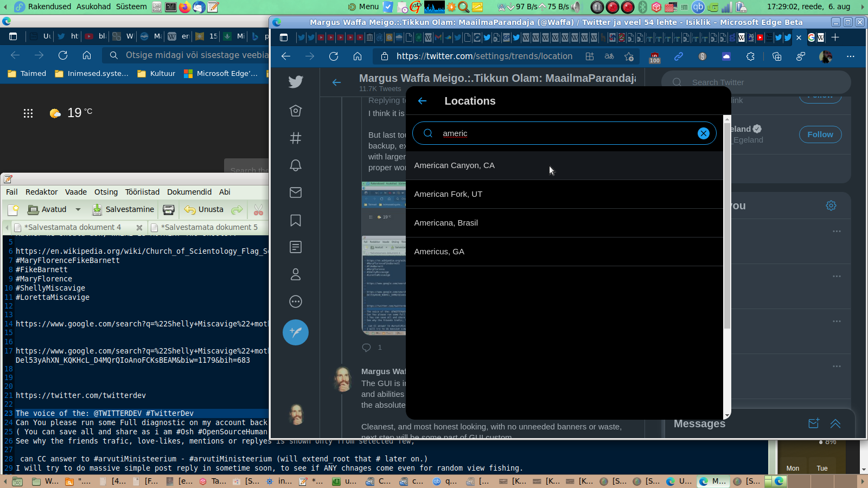Print document in the text editor
This screenshot has width=868, height=488.
coord(169,210)
